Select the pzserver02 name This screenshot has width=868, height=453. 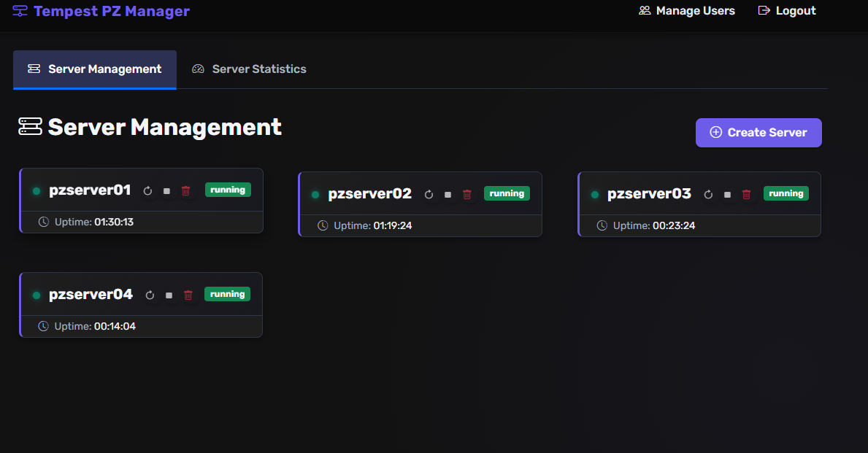tap(370, 194)
